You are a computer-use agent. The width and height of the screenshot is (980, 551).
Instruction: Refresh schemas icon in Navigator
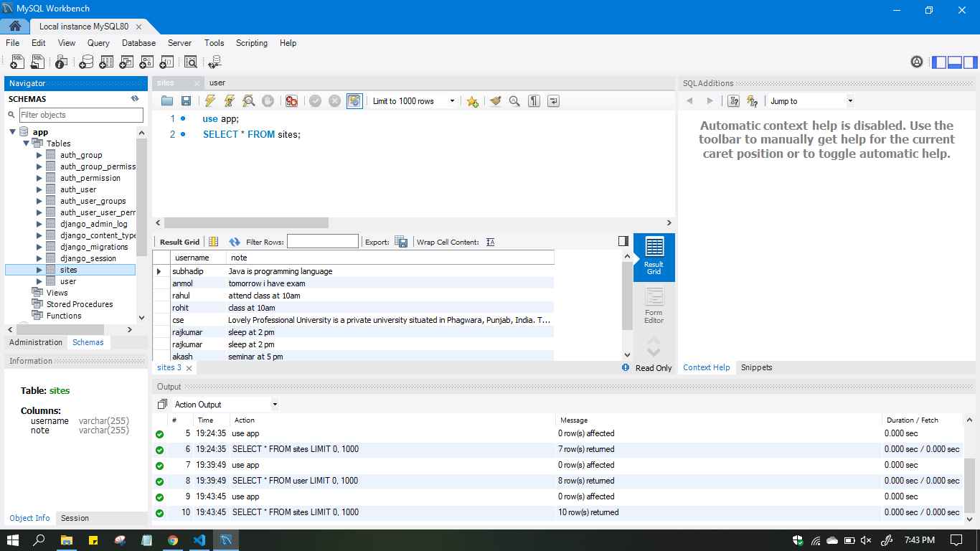click(135, 98)
